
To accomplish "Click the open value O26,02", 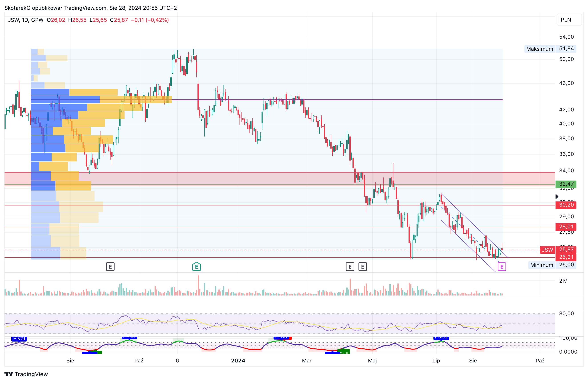I will [56, 20].
